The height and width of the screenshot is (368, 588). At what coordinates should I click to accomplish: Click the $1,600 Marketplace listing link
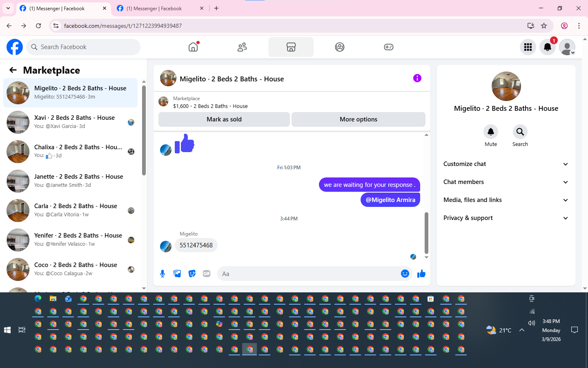(210, 106)
